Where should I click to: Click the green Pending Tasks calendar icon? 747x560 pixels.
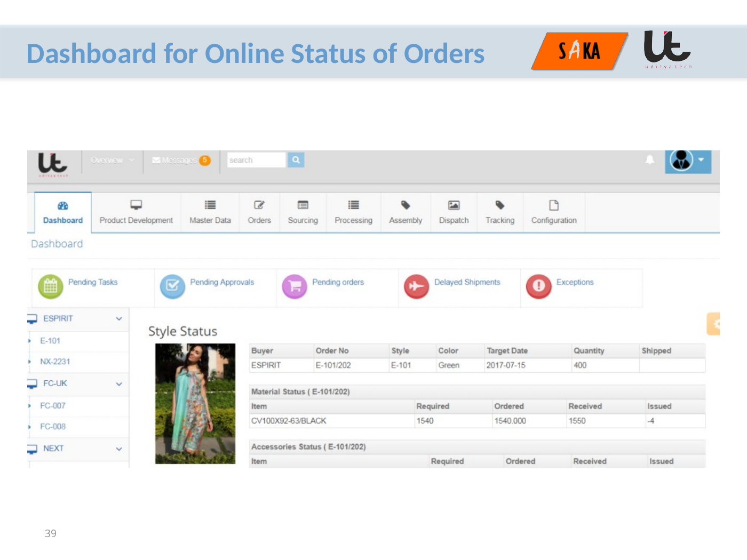51,286
